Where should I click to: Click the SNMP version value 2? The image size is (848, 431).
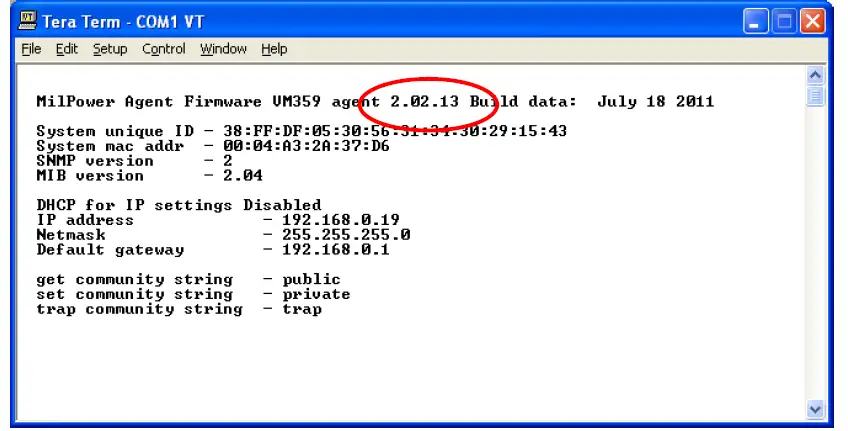coord(228,161)
